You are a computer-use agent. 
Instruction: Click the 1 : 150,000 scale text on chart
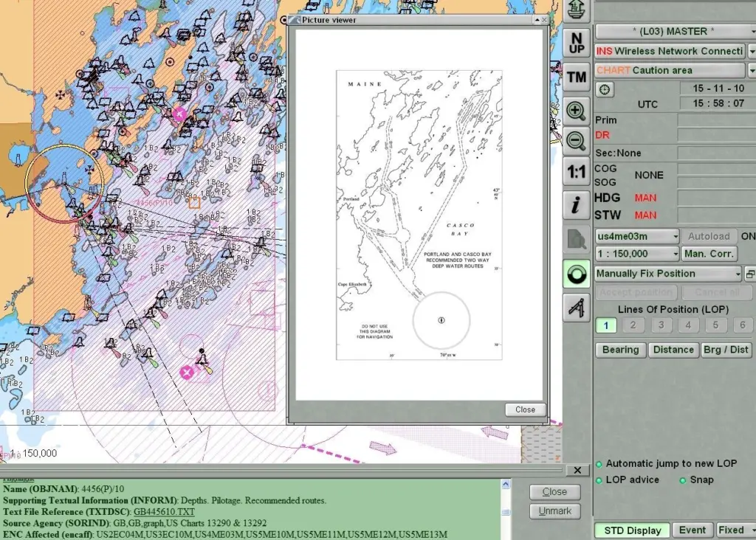tap(33, 453)
